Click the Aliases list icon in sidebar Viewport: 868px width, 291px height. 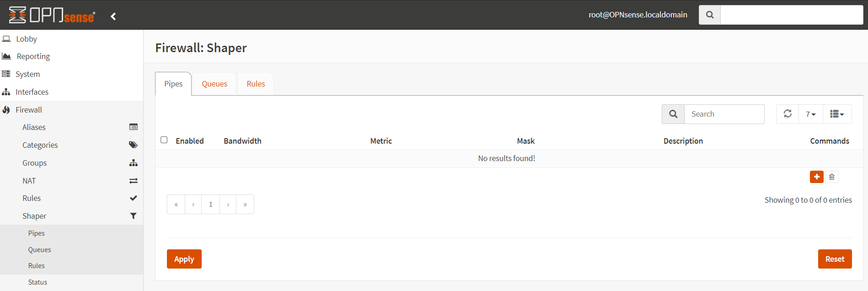(x=134, y=127)
